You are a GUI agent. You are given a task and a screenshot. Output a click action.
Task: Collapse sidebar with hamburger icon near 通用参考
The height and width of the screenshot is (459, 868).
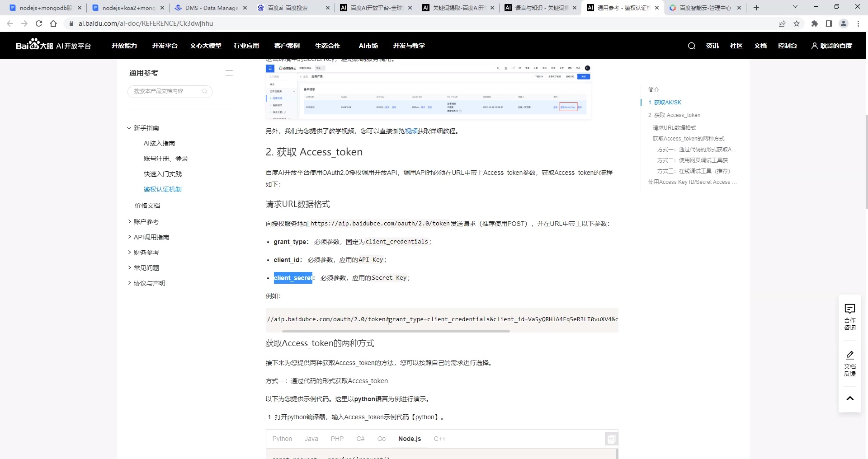click(x=229, y=73)
